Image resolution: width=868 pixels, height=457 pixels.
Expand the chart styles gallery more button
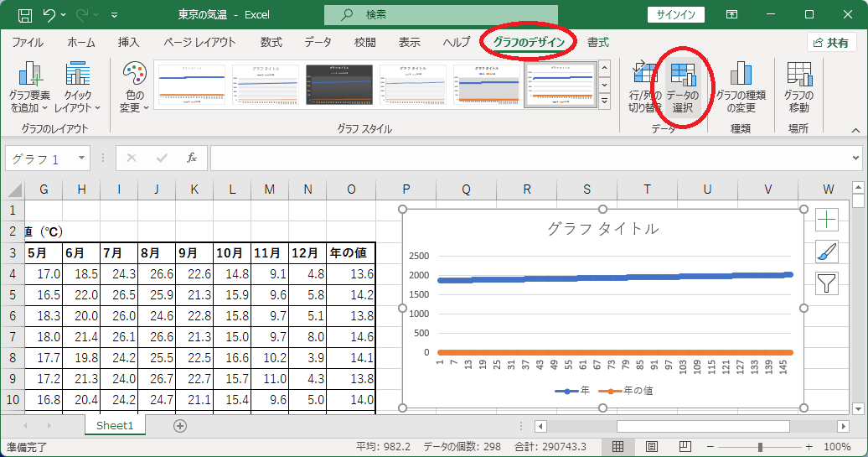click(x=605, y=101)
